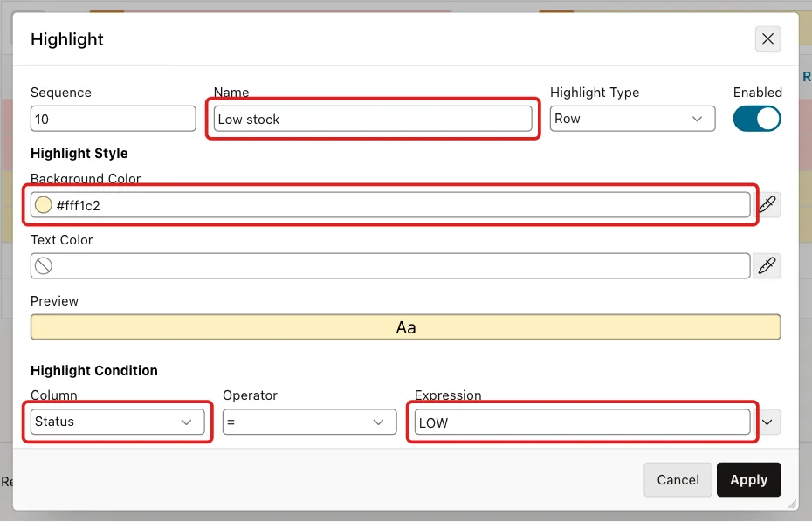Click the Name field containing Low stock

373,119
